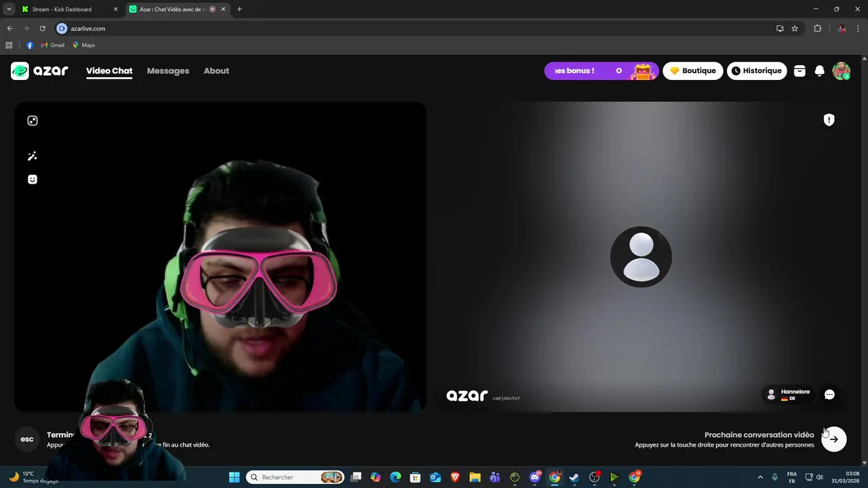Open Microsoft Store from taskbar
868x488 pixels.
(415, 477)
